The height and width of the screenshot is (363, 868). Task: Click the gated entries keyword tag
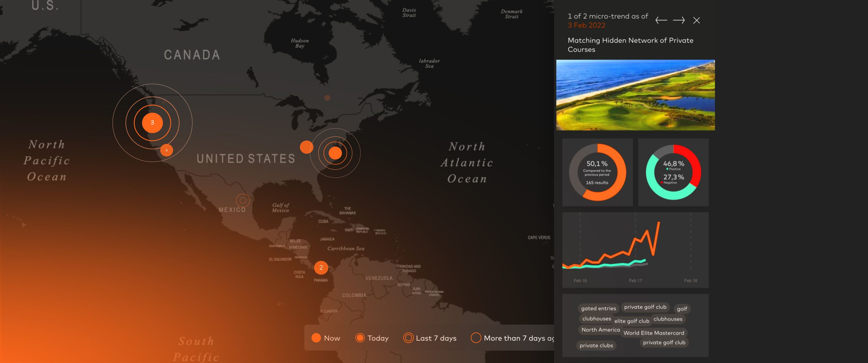(x=598, y=309)
